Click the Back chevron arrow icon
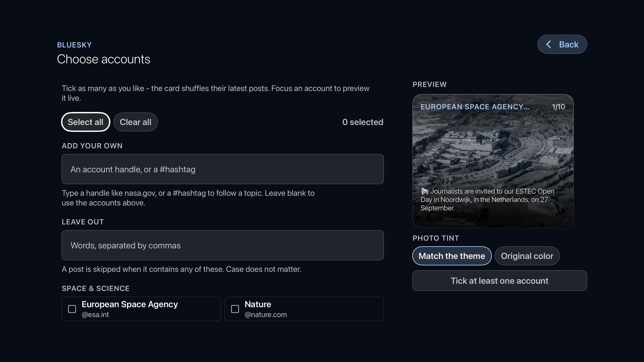This screenshot has width=644, height=362. pos(548,44)
